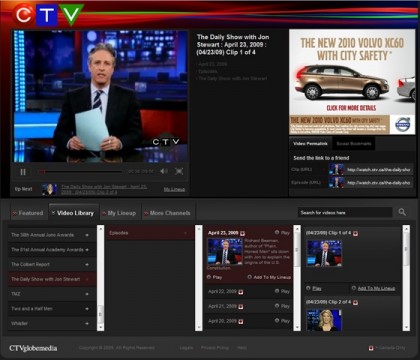Click the Canada flag icon beside April 20, 2009
This screenshot has height=360, width=420.
click(x=241, y=321)
